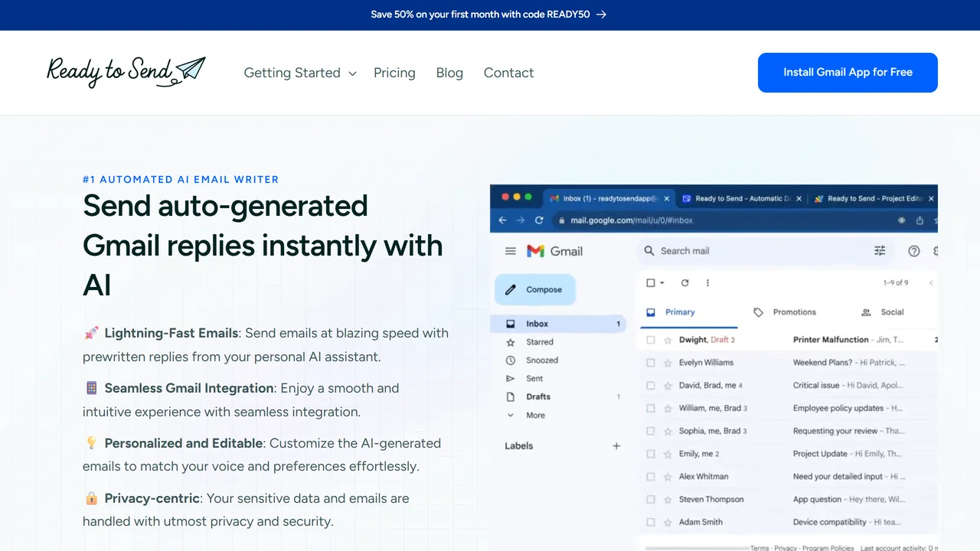Viewport: 980px width, 551px height.
Task: Refresh the Gmail inbox list
Action: click(685, 283)
